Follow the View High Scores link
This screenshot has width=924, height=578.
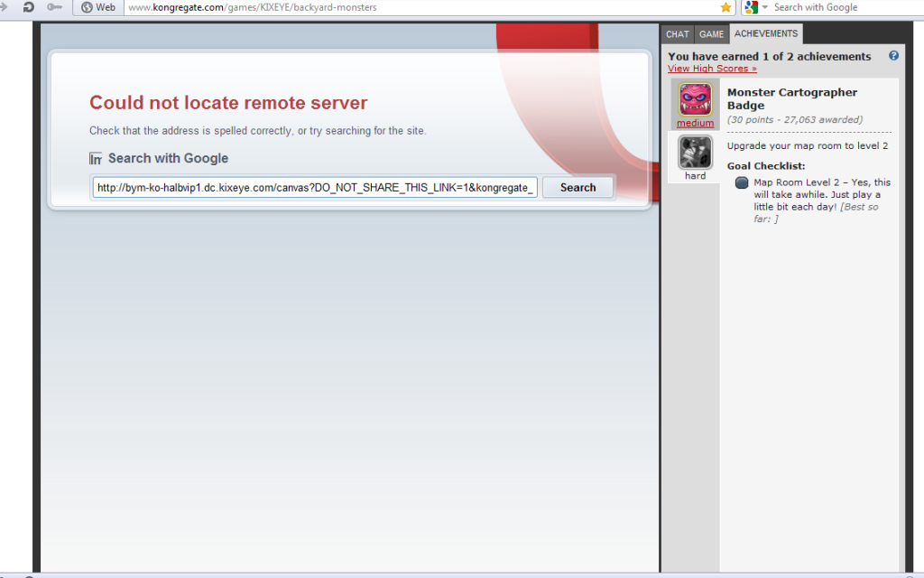tap(712, 69)
